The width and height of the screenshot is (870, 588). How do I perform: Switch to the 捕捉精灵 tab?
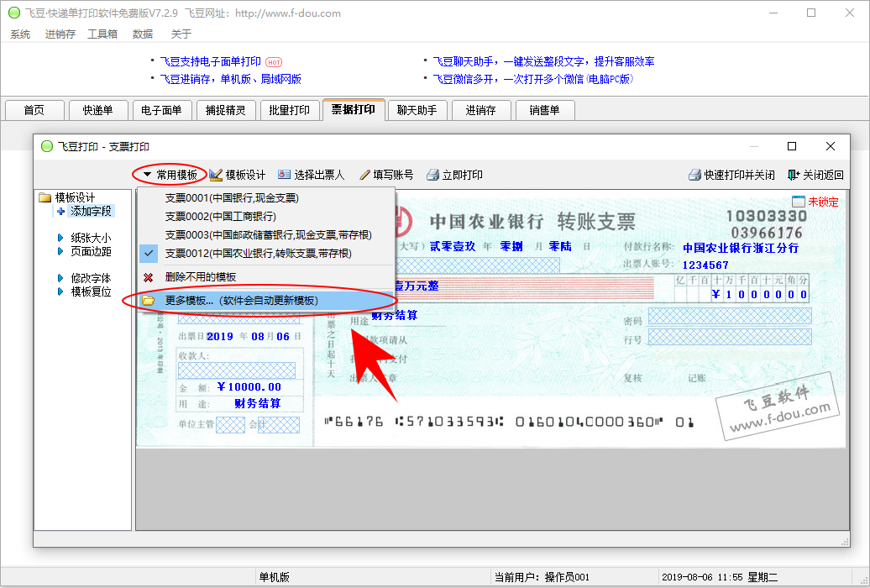tap(226, 110)
